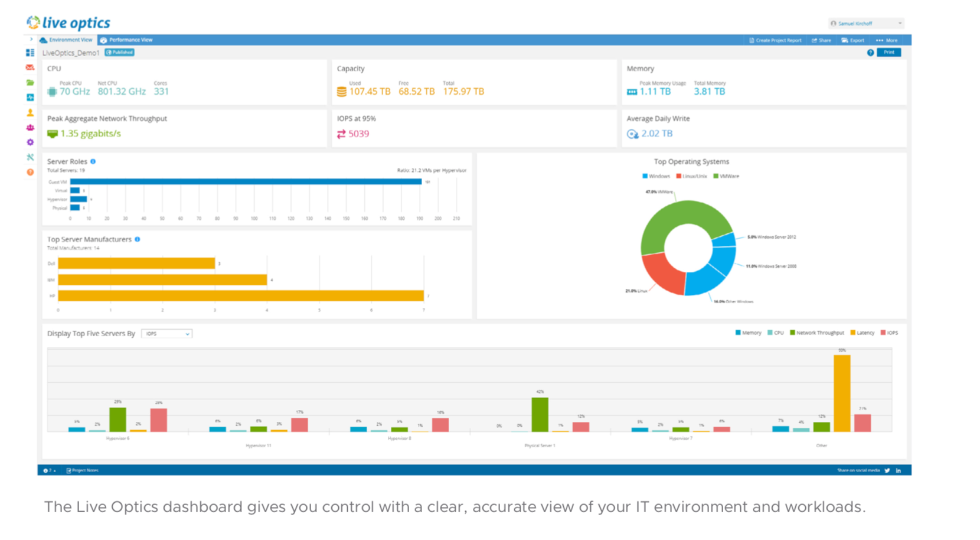Click the Print button
Screen dimensions: 980x540
[x=888, y=53]
